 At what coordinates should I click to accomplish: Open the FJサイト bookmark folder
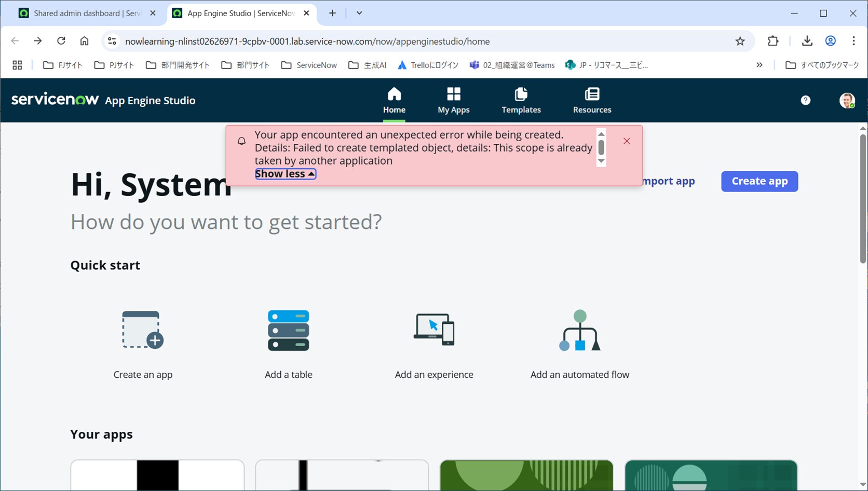pyautogui.click(x=63, y=65)
